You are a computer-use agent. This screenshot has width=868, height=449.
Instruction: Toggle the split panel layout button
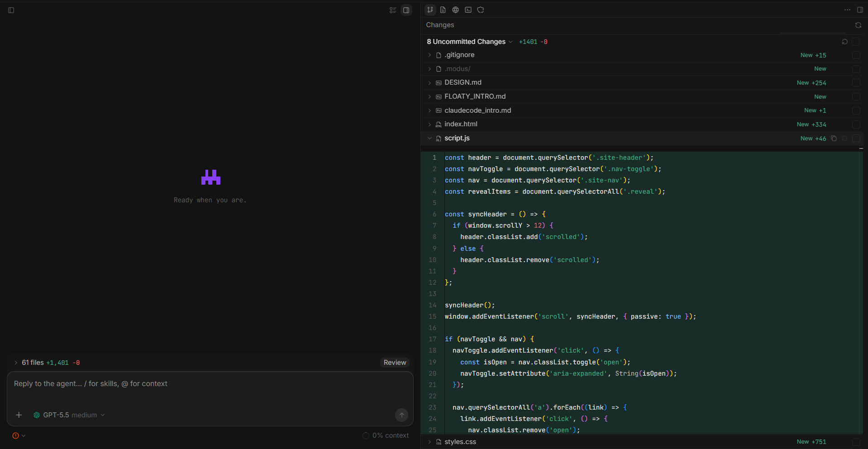406,10
